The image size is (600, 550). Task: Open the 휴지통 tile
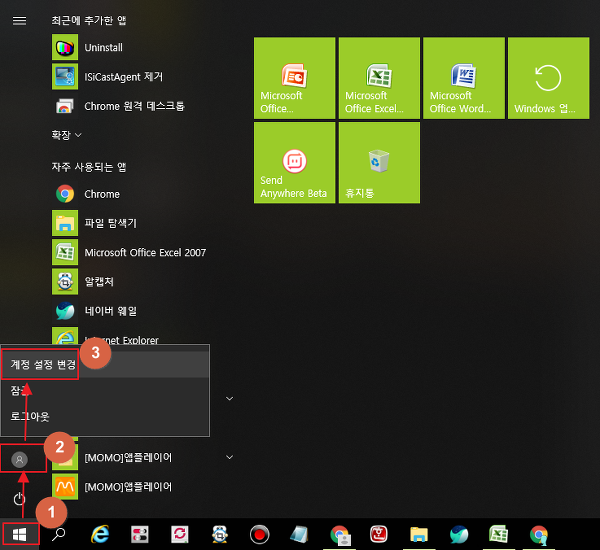[x=379, y=163]
